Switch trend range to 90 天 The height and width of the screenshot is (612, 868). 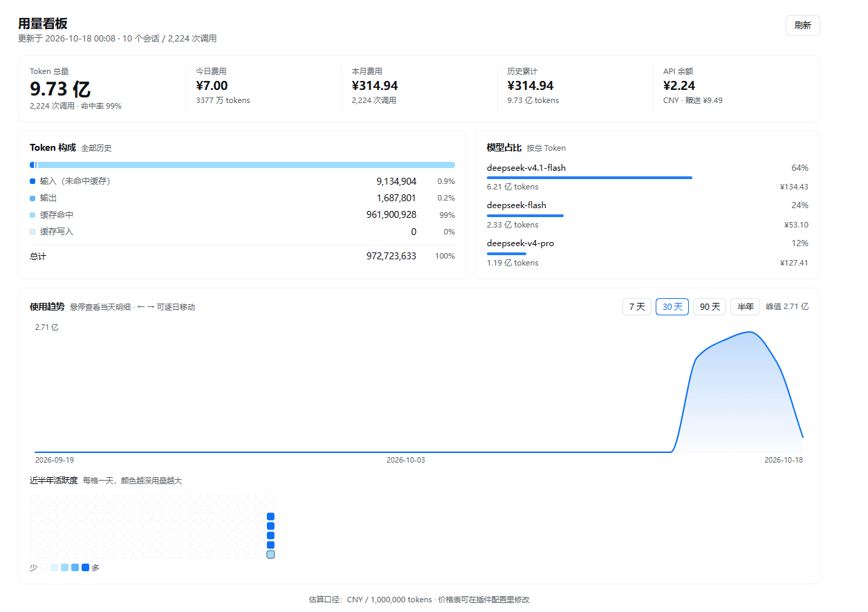coord(710,307)
